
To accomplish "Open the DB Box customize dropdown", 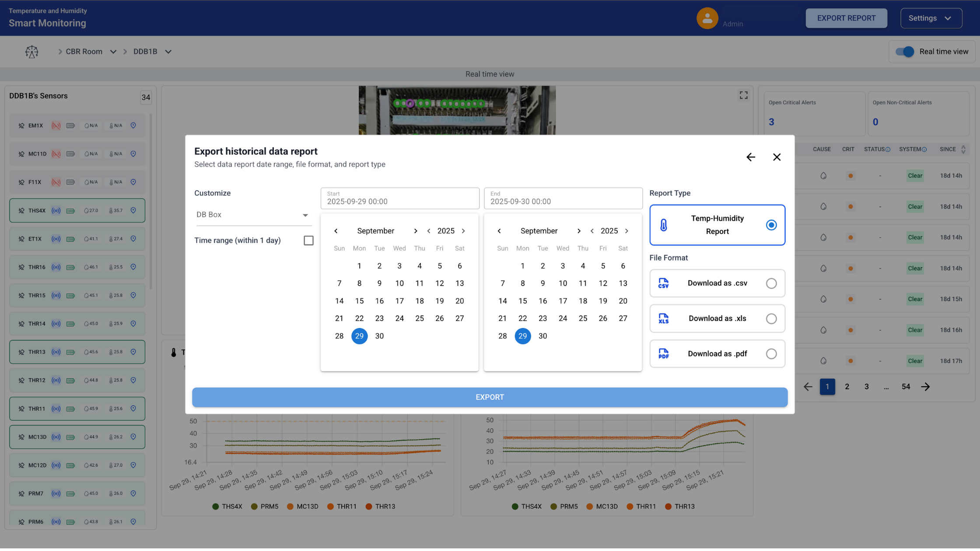I will point(253,215).
